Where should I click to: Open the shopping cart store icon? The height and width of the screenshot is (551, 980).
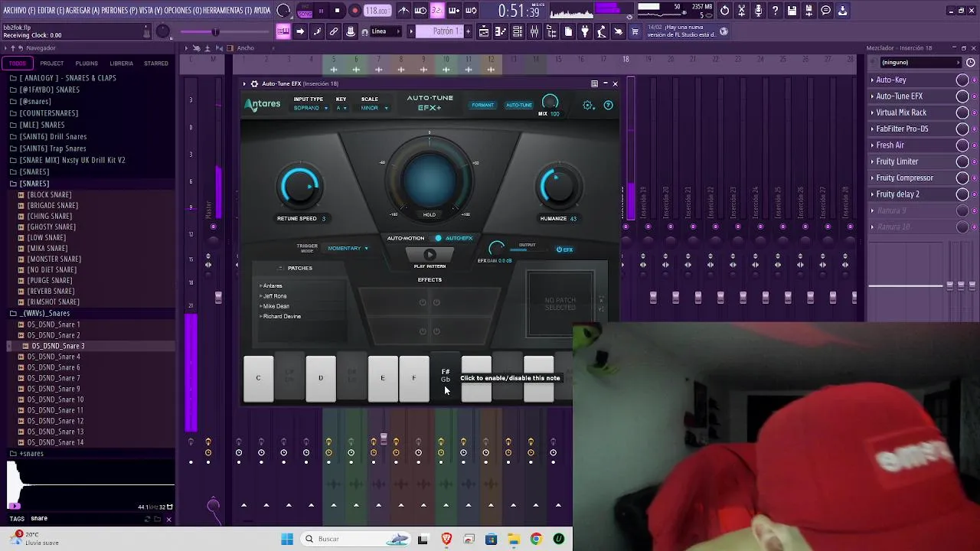click(x=635, y=31)
